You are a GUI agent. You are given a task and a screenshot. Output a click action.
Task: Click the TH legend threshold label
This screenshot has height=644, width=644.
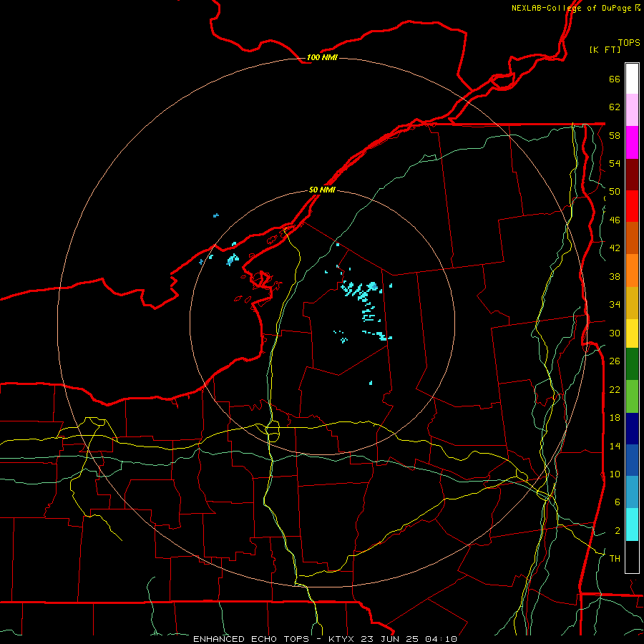[615, 559]
